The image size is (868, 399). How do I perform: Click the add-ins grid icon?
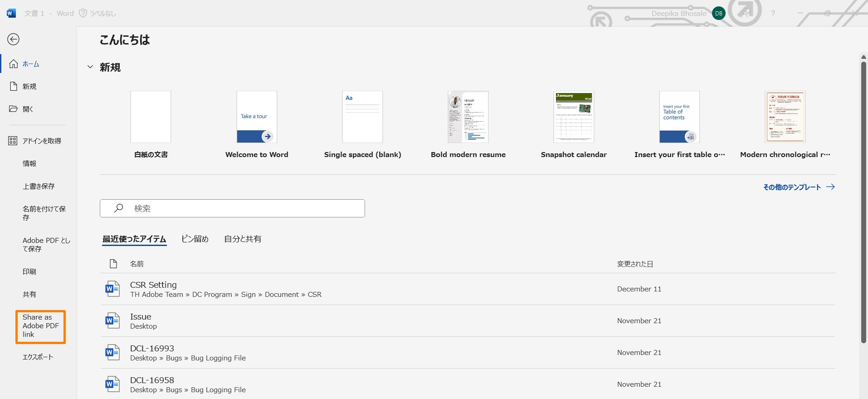click(13, 141)
